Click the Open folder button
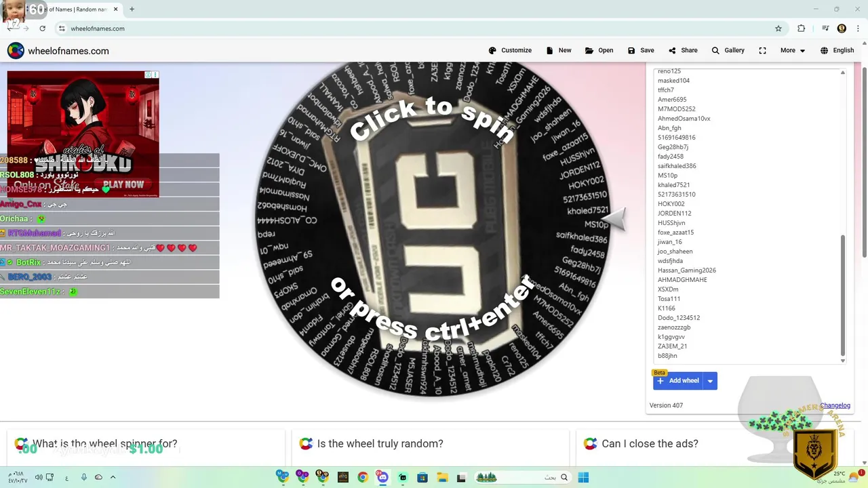868x488 pixels. [x=599, y=50]
